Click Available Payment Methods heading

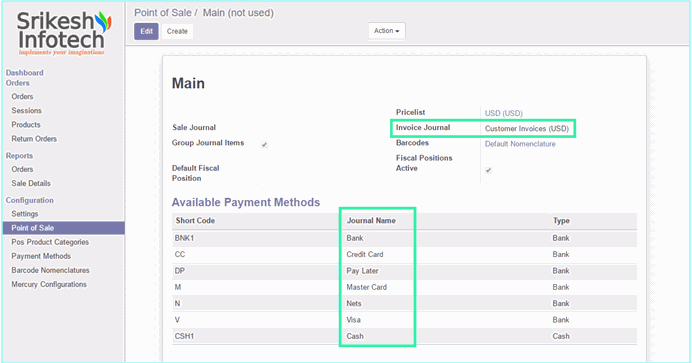(x=246, y=202)
